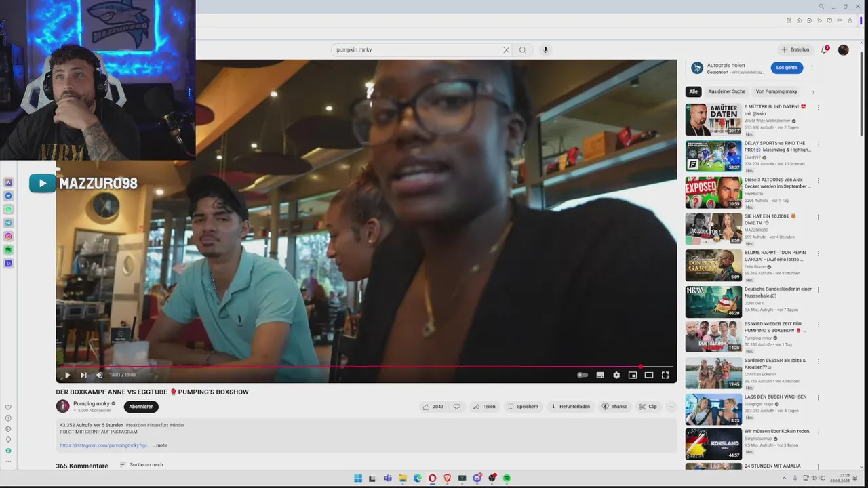Show hidden tray icons chevron

785,479
